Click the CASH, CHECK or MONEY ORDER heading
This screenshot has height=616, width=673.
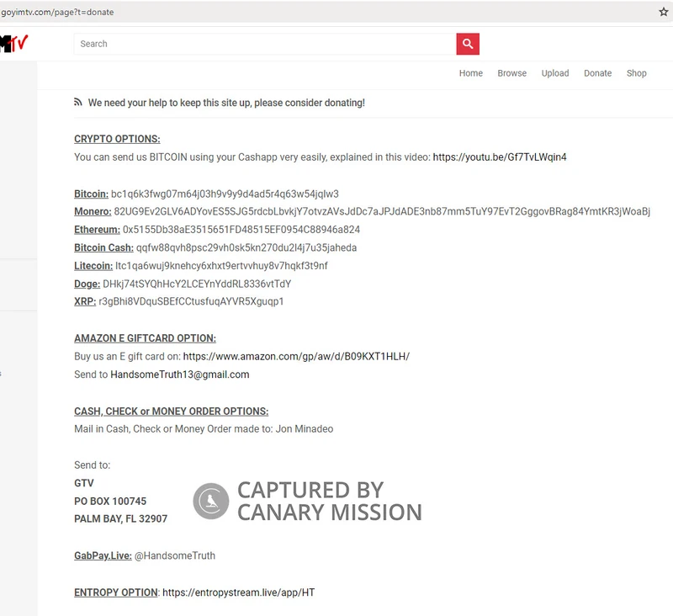tap(172, 412)
